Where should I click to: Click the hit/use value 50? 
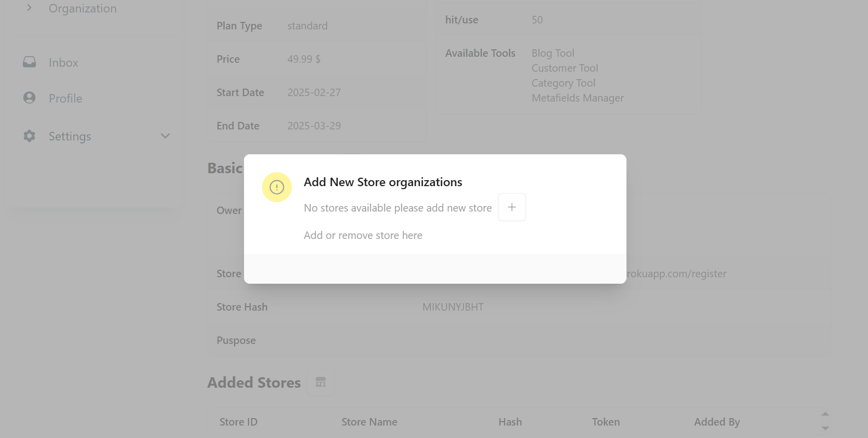click(x=537, y=20)
